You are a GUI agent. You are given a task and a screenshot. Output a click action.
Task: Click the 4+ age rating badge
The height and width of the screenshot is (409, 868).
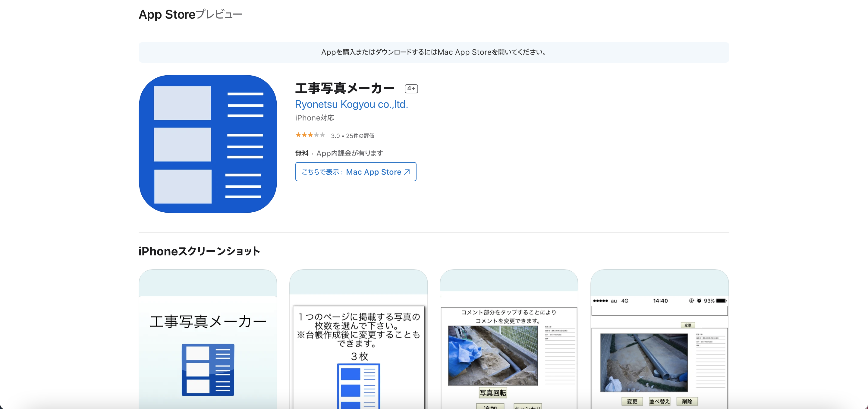coord(411,89)
